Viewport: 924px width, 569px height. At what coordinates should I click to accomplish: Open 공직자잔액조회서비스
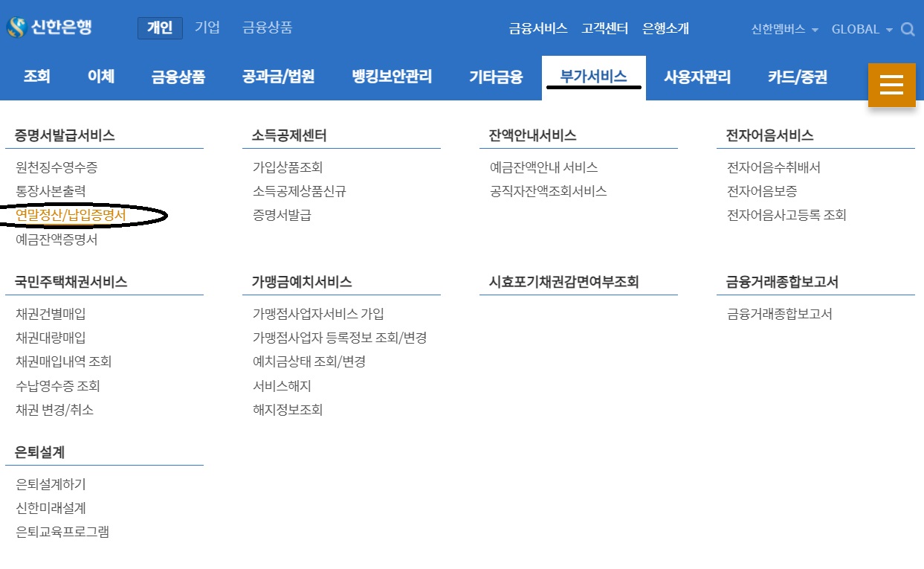pos(549,191)
